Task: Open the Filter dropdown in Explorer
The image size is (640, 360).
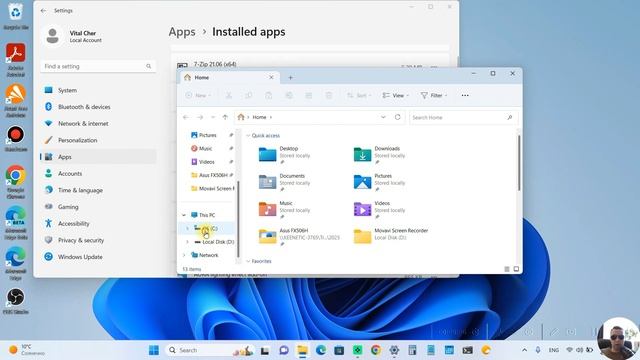Action: pyautogui.click(x=434, y=96)
